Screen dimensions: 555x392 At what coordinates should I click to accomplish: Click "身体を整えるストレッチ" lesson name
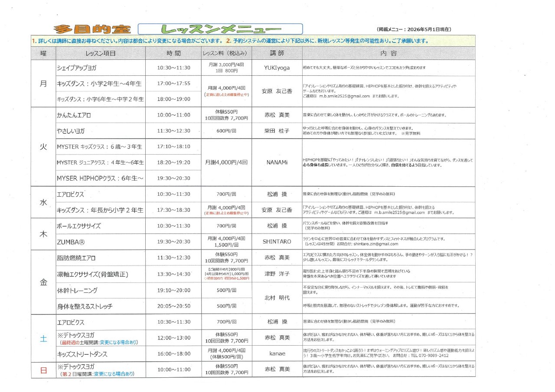click(x=85, y=306)
